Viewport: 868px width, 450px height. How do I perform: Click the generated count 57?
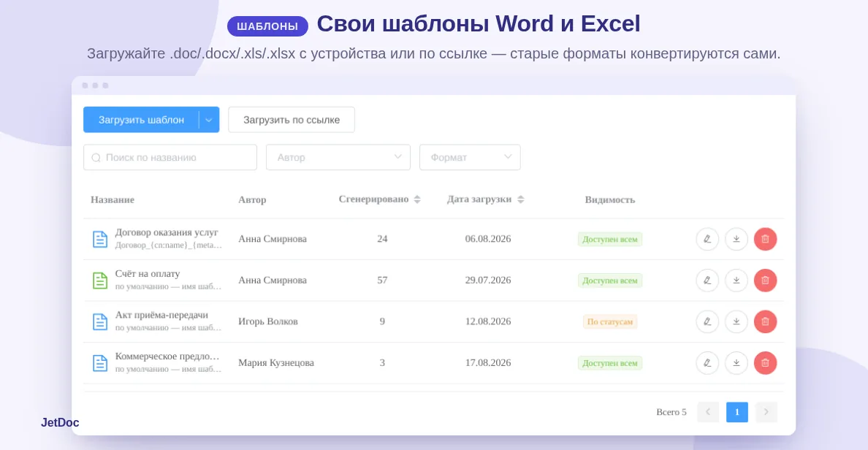[382, 281]
